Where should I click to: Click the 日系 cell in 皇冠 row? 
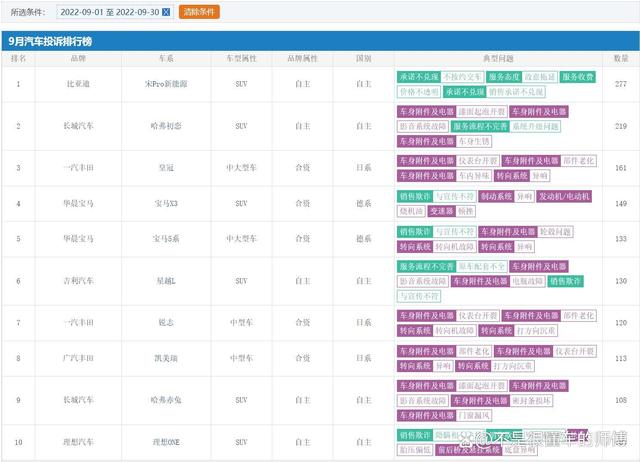[x=363, y=168]
